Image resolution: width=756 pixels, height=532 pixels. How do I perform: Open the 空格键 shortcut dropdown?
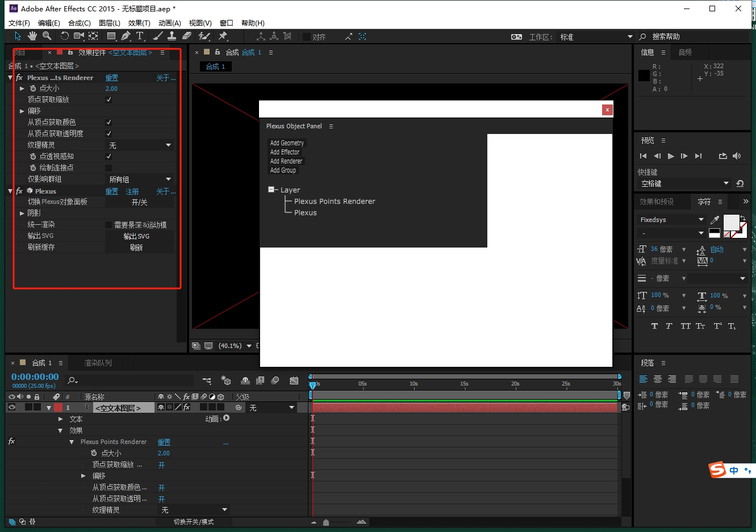coord(684,183)
